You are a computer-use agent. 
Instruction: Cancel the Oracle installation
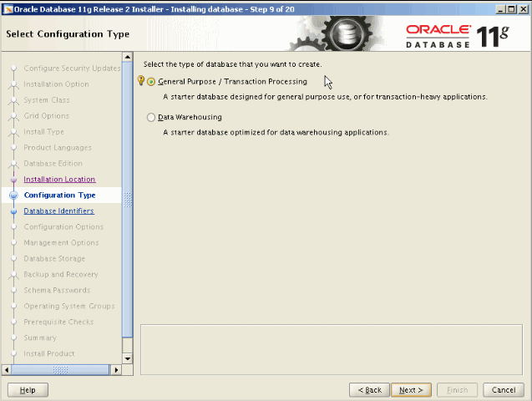coord(504,390)
